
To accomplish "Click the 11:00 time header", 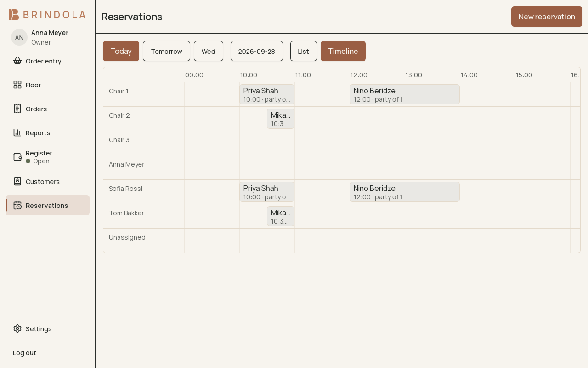I will click(303, 75).
